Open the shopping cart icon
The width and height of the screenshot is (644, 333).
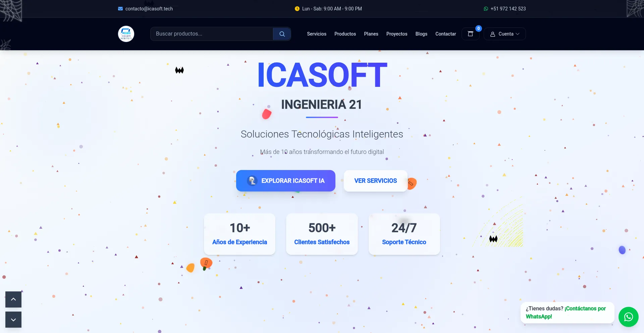tap(470, 34)
